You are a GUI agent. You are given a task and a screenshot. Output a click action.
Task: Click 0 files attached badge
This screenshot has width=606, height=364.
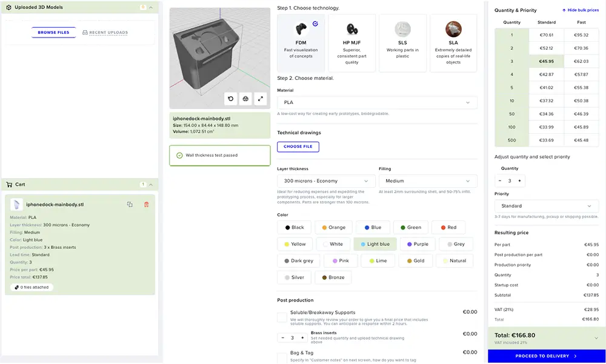[32, 287]
